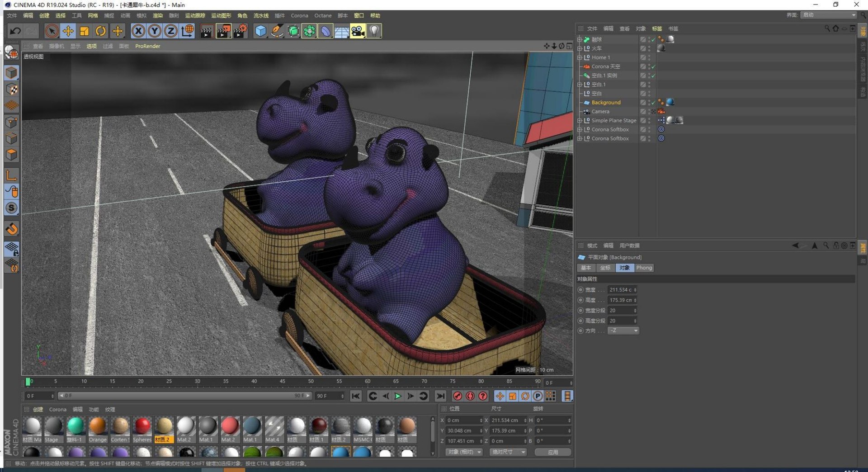Open the 对象(相对) coordinate dropdown
The image size is (868, 472).
tap(464, 452)
